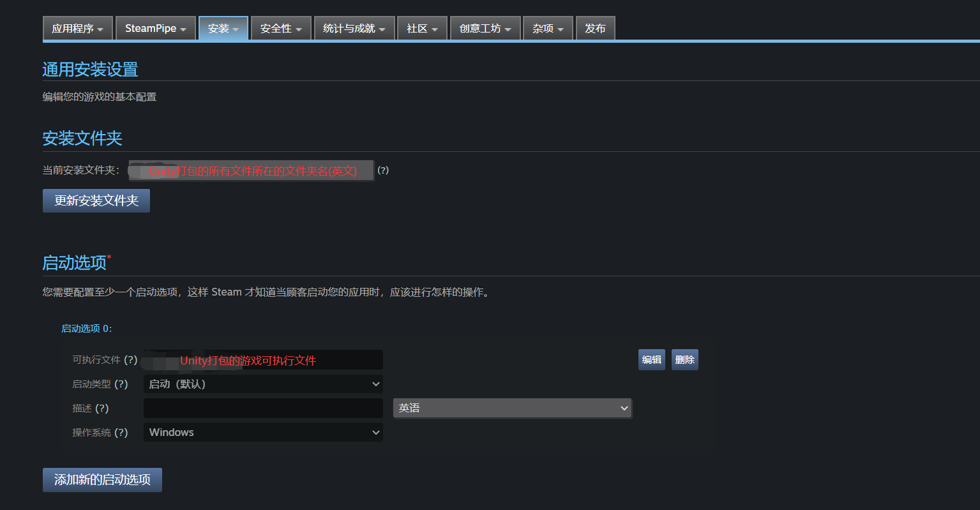Open the 操作系统 dropdown showing Windows
The height and width of the screenshot is (510, 980).
(263, 432)
